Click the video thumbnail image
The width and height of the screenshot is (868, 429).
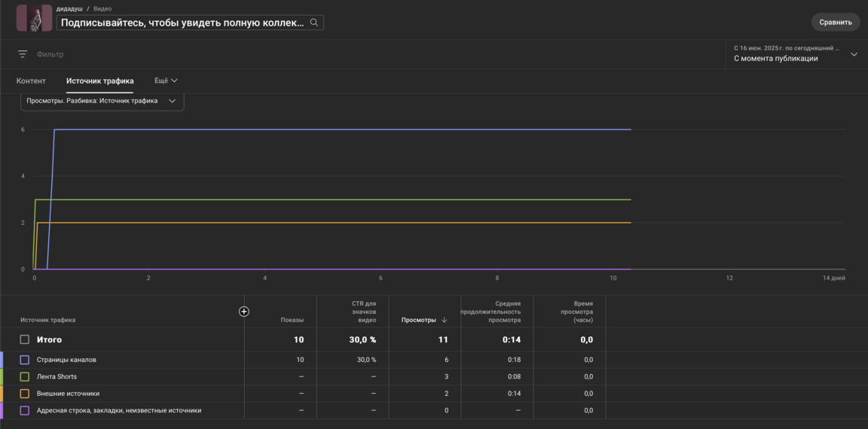click(x=35, y=18)
